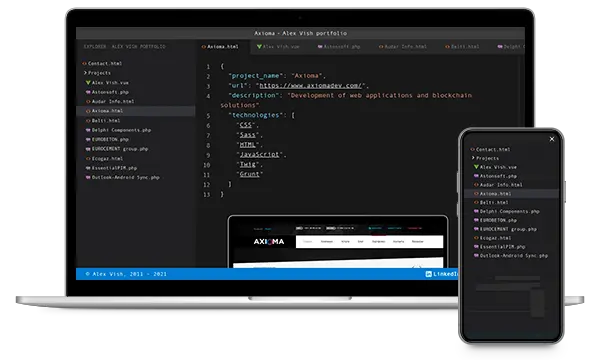This screenshot has width=600, height=360.
Task: Click the 'EXPLORER: ALEX VISH PORTFOLIO' header
Action: tap(125, 47)
